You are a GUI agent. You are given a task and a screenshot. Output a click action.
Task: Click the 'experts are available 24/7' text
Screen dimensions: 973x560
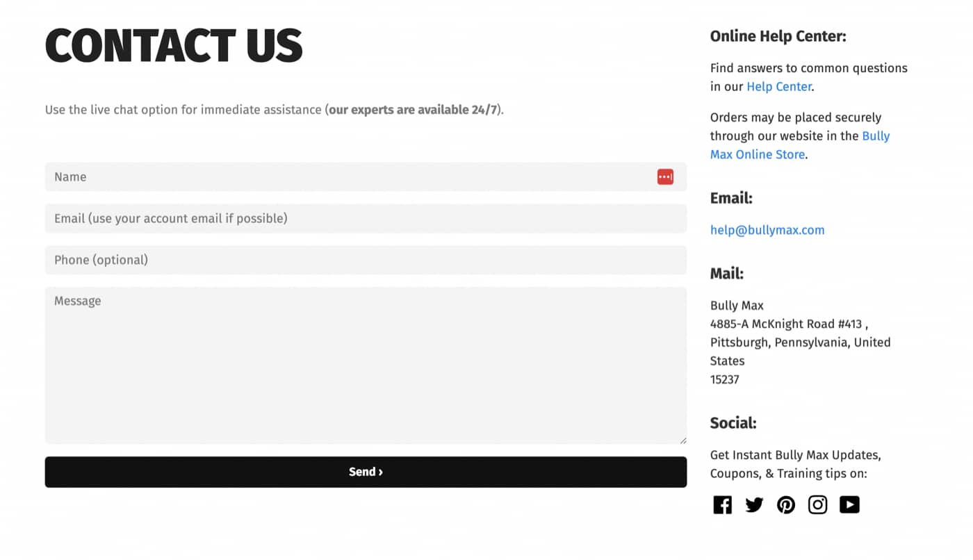(414, 110)
